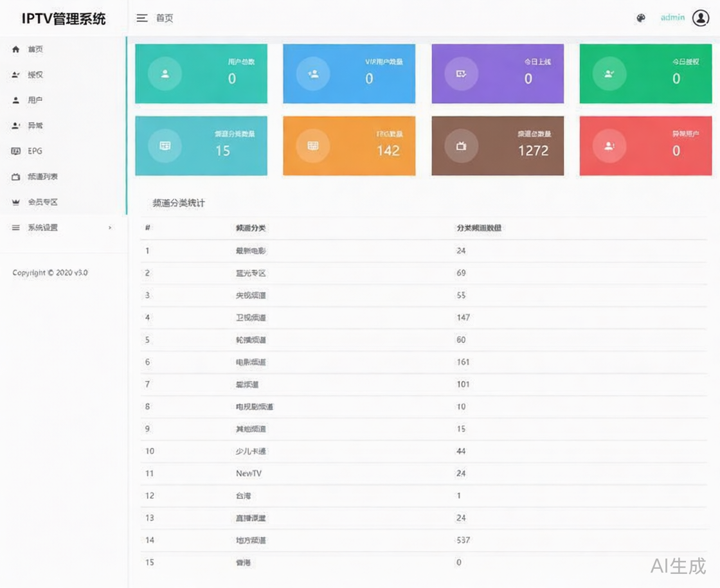Open the admin avatar icon at top right
The image size is (720, 588).
[700, 18]
